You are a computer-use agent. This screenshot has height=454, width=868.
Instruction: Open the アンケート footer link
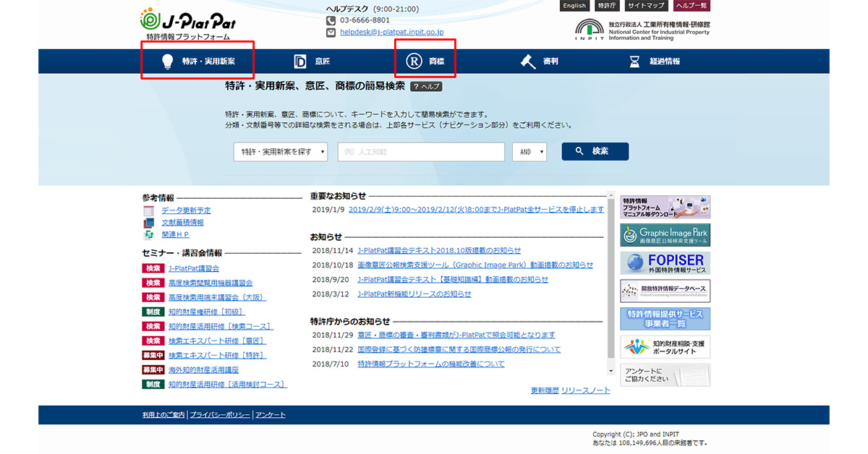[271, 415]
